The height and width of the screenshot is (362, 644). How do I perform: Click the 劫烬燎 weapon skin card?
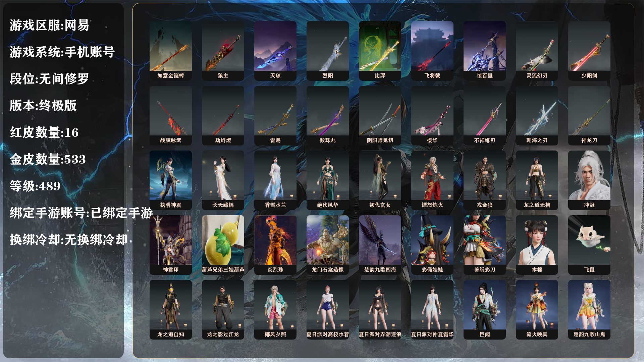point(223,116)
